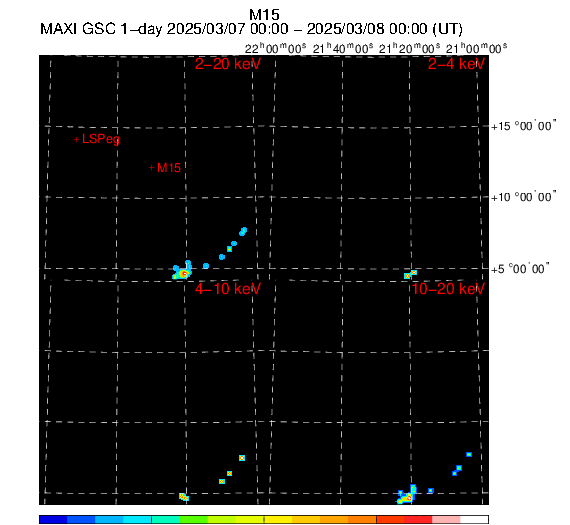Viewport: 570px width, 525px height.
Task: Click the M15 title at the top
Action: point(264,15)
